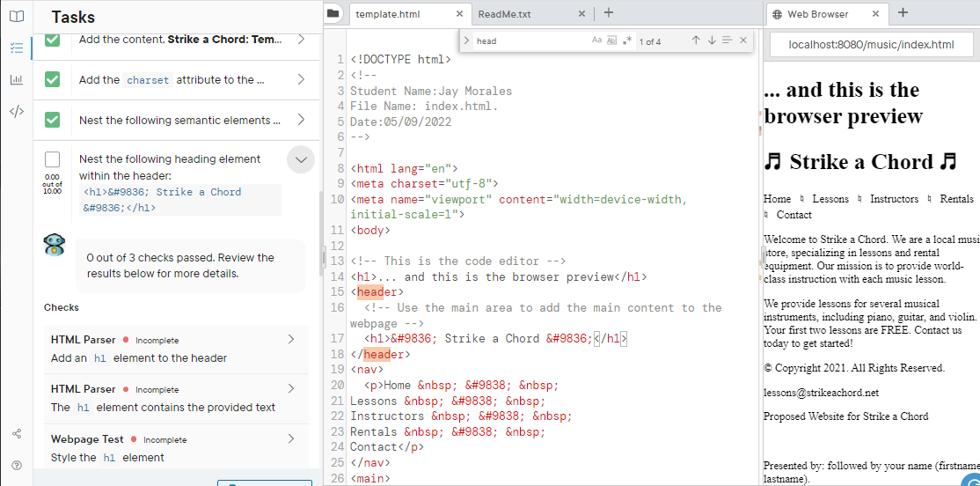980x486 pixels.
Task: Select the Tasks checklist sidebar icon
Action: [x=17, y=48]
